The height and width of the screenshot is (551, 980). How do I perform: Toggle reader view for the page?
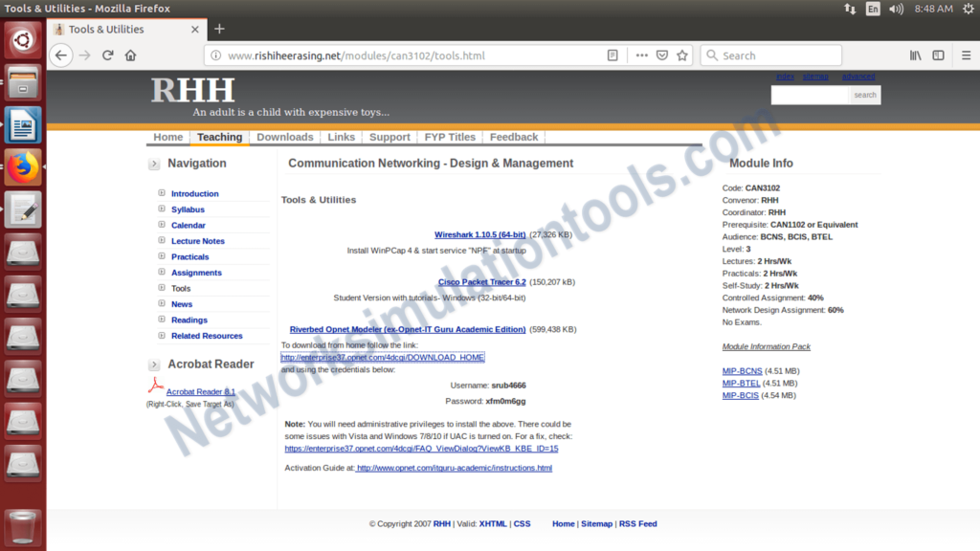tap(612, 55)
